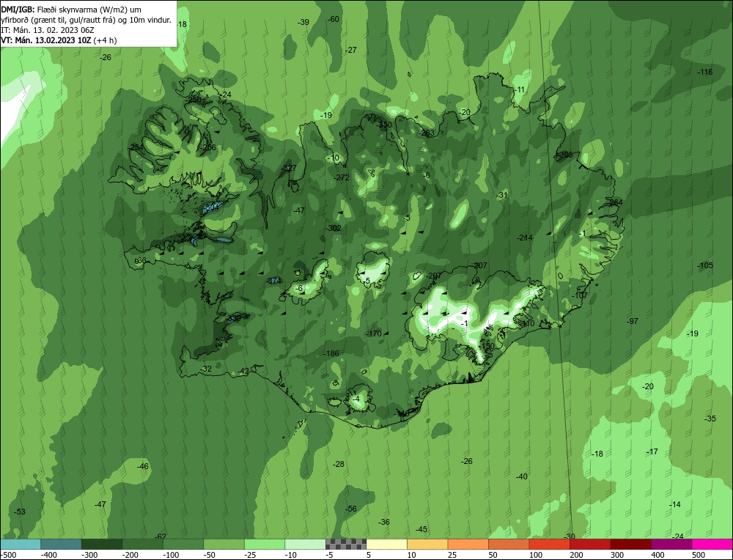Select legend swatch between -200 and -100
Screen dimensions: 733x560
click(x=143, y=544)
